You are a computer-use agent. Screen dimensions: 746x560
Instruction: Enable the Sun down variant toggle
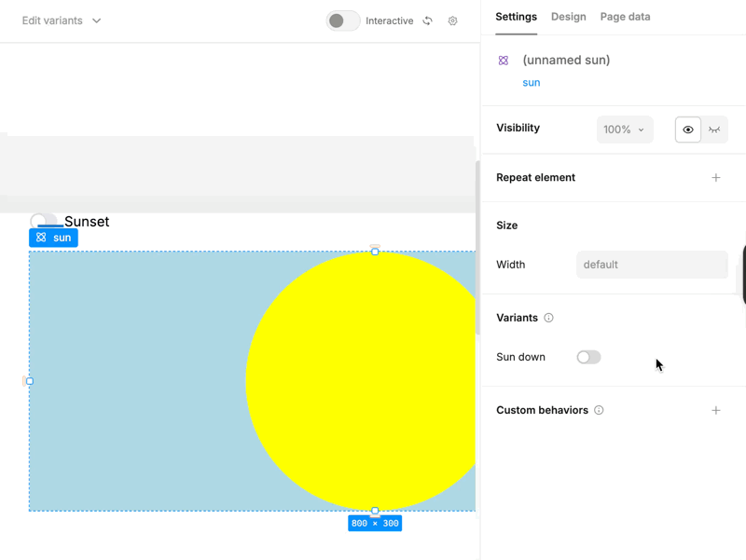tap(588, 357)
